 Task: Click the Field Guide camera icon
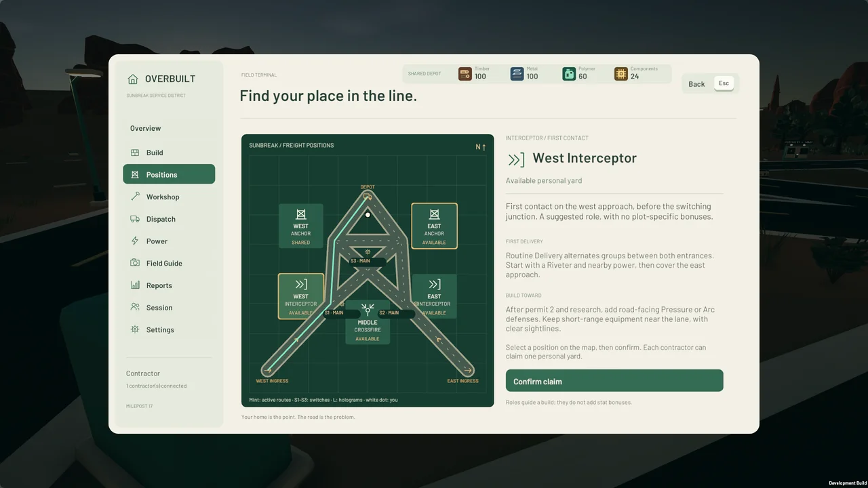click(135, 263)
